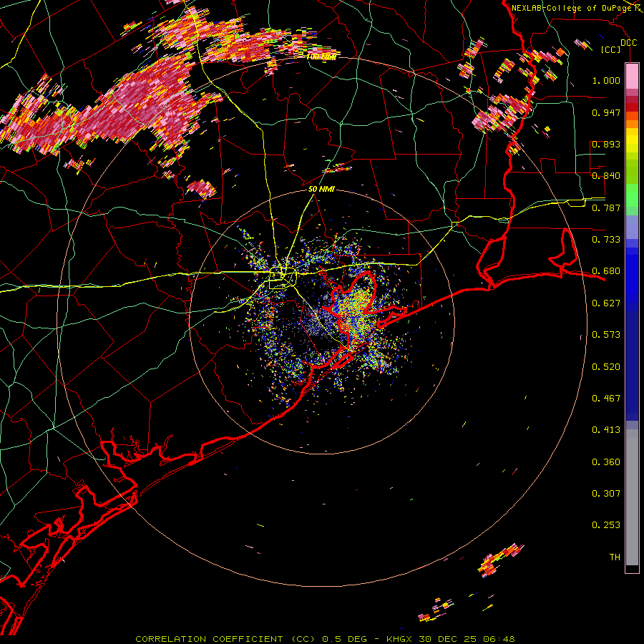Click the 0.520 scale value
The height and width of the screenshot is (644, 644).
click(606, 367)
